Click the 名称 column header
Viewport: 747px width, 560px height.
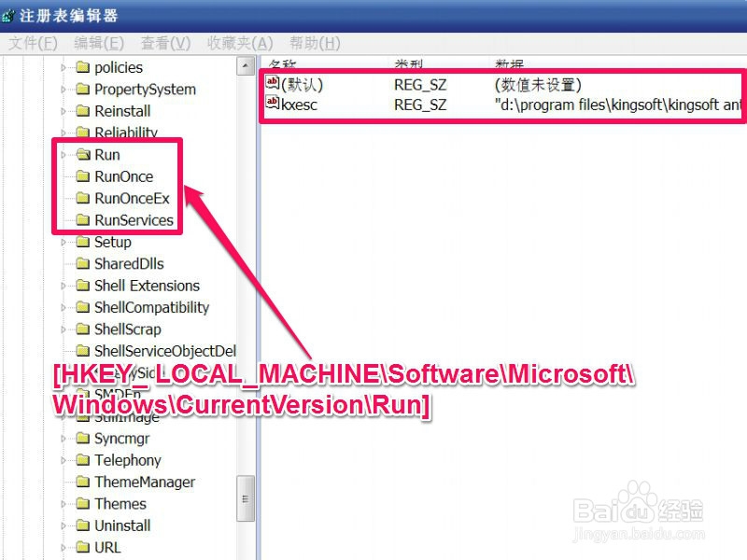point(283,63)
